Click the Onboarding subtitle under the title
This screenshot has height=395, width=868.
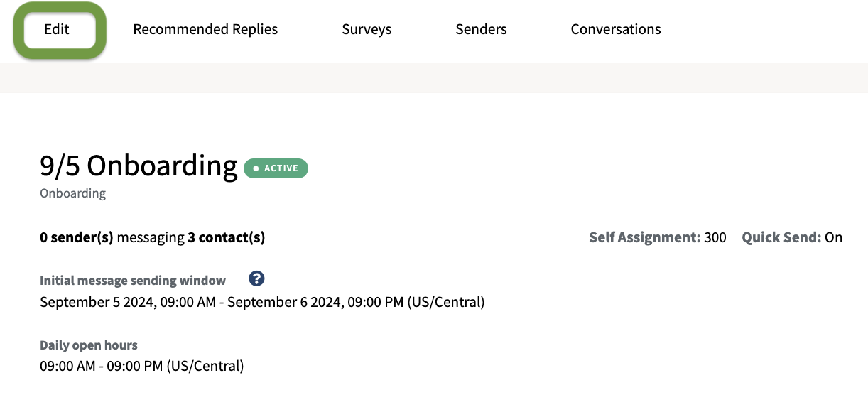[x=72, y=193]
